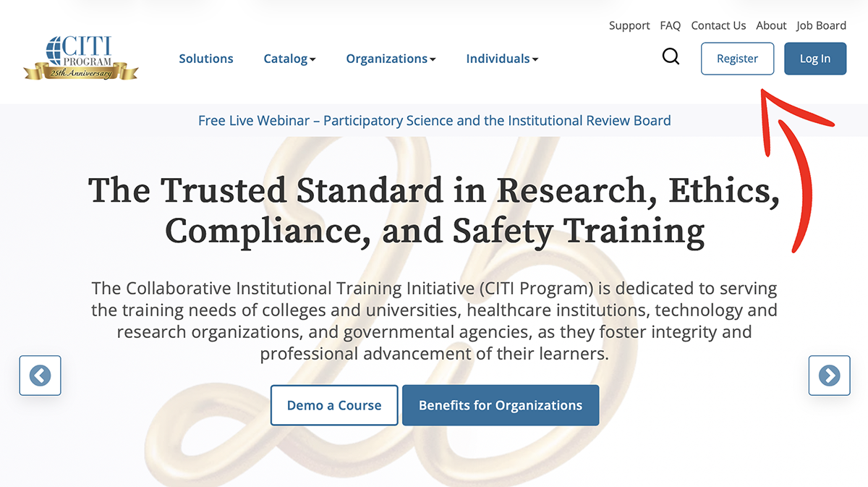Open the Job Board link
The image size is (868, 487).
pyautogui.click(x=821, y=25)
